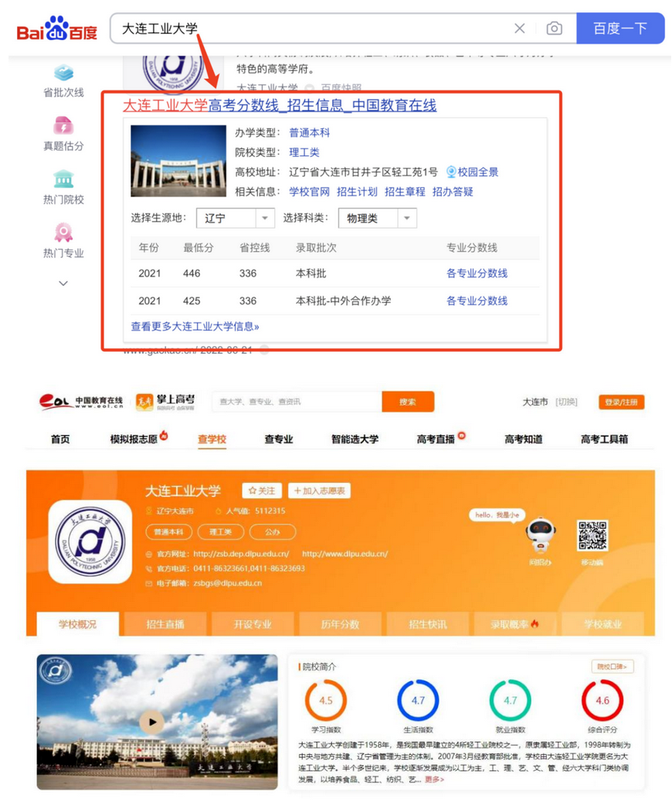This screenshot has width=672, height=805.
Task: Open the 热门专业 sidebar icon
Action: tap(63, 233)
